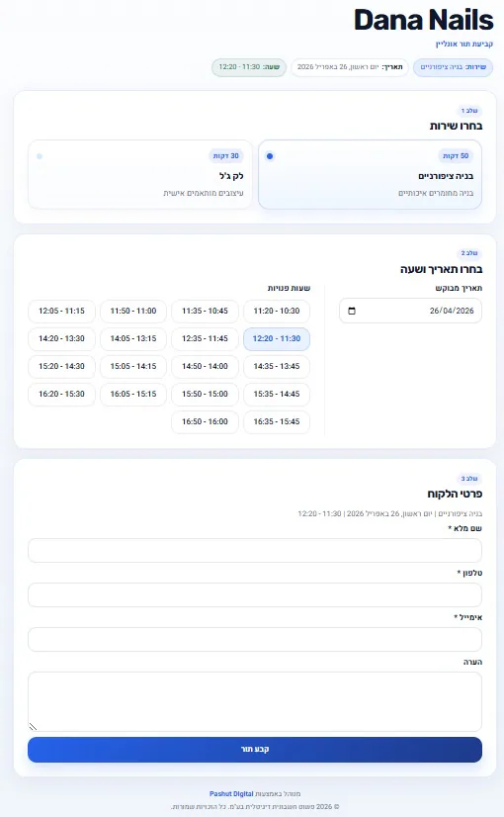Screen dimensions: 504x817
Task: Select the 14:35 - 13:45 time slot
Action: click(x=277, y=366)
